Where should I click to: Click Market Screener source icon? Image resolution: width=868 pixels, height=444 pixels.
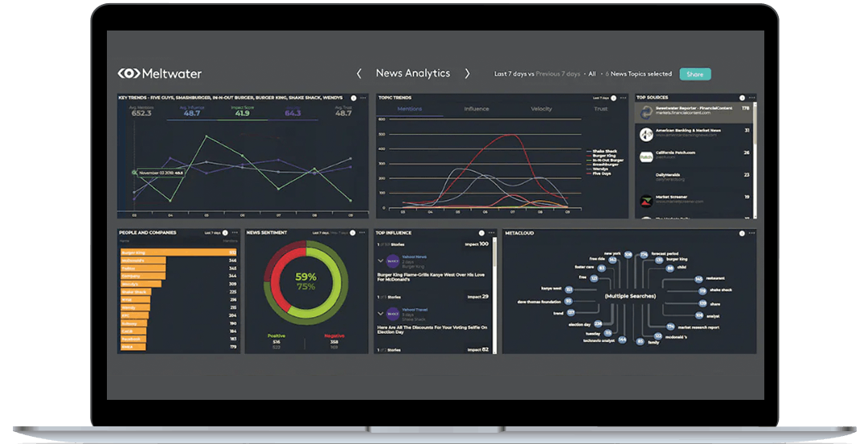[646, 202]
